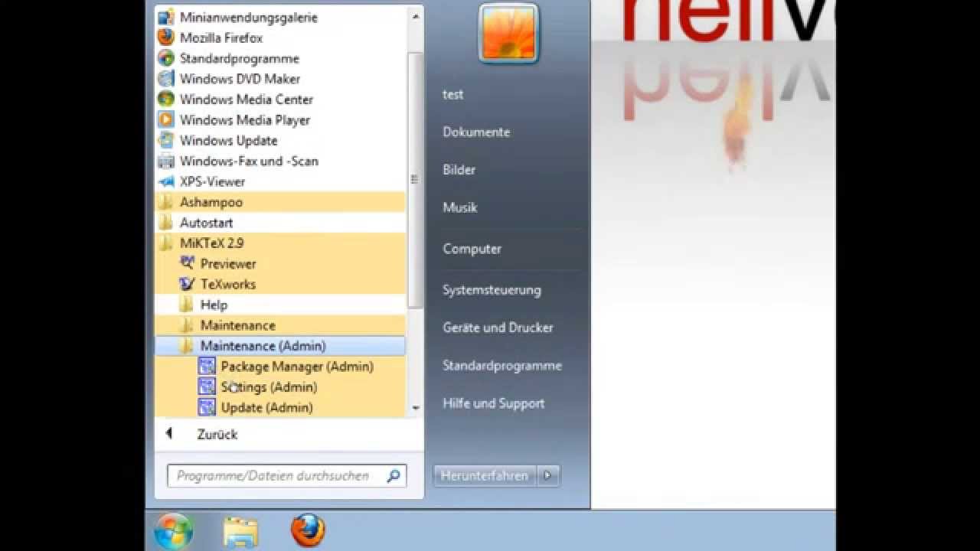980x551 pixels.
Task: Click the search magnifier icon
Action: (393, 476)
